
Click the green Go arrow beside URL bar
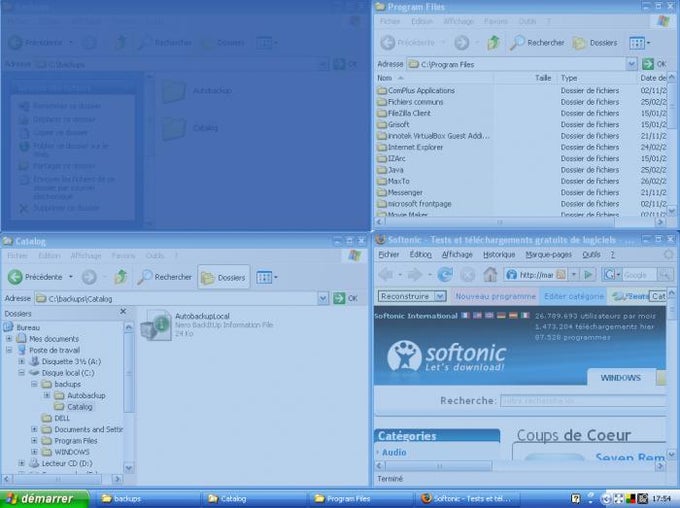pyautogui.click(x=588, y=275)
